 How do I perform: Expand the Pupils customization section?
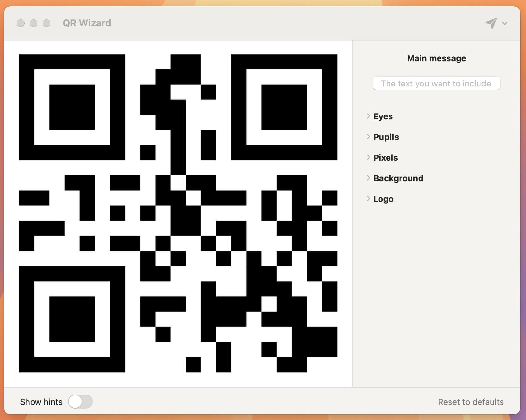click(386, 137)
